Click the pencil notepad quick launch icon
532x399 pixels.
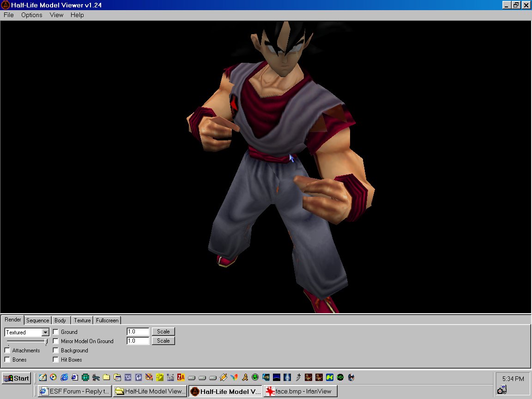[x=43, y=377]
